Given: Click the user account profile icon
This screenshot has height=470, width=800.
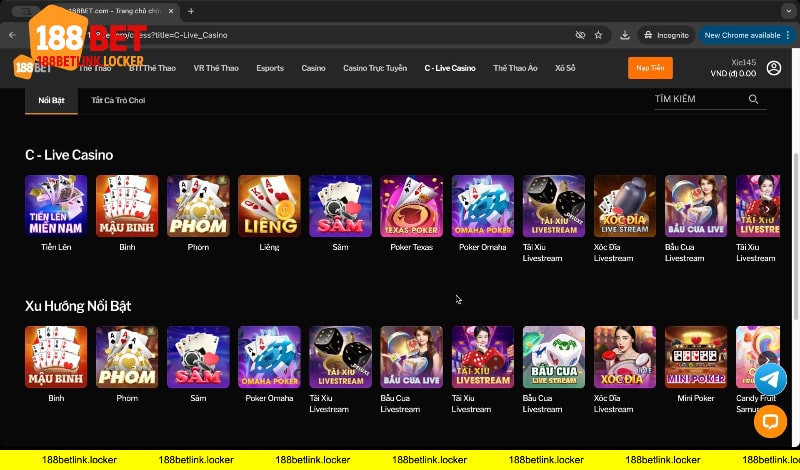Looking at the screenshot, I should pyautogui.click(x=774, y=68).
